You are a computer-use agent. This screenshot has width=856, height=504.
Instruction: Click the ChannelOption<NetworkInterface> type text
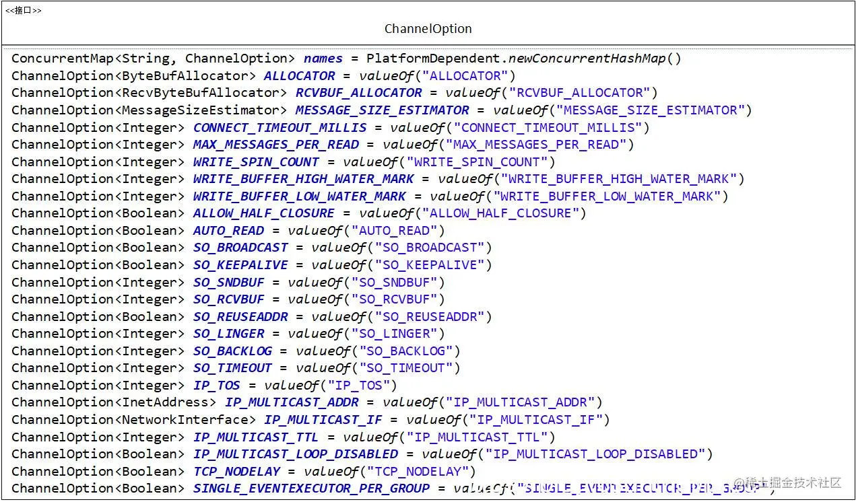click(x=133, y=419)
